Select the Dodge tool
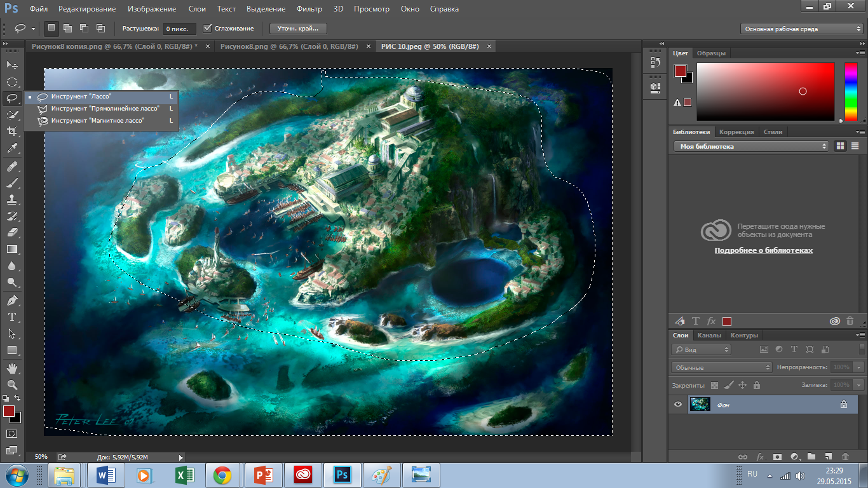Viewport: 868px width, 488px height. point(11,282)
